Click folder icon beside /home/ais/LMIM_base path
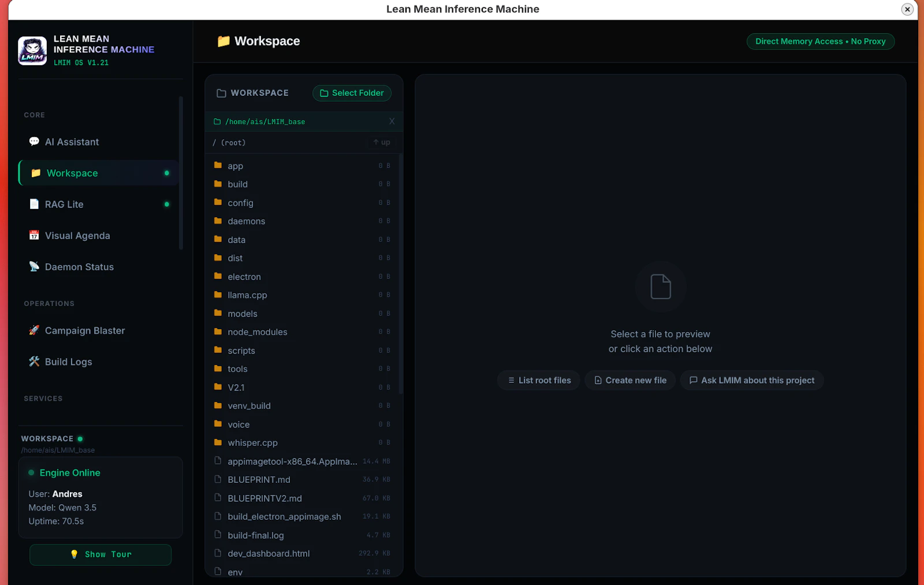The height and width of the screenshot is (585, 924). click(217, 122)
